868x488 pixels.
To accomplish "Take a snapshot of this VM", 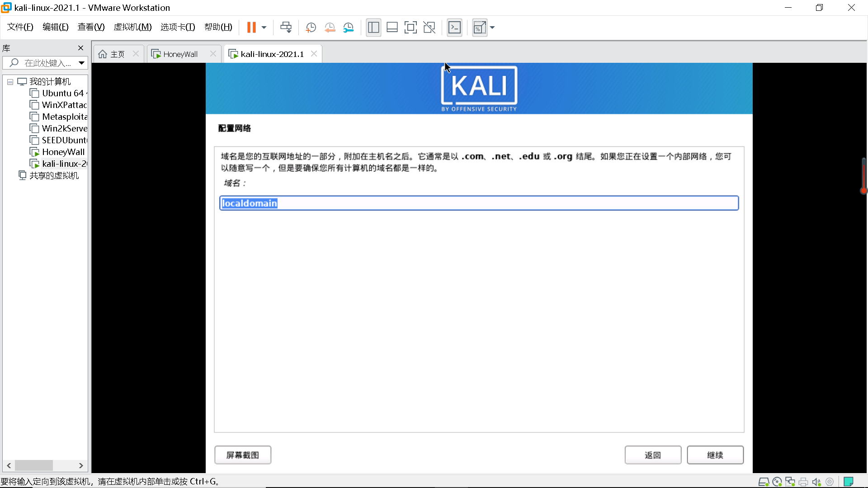I will [x=311, y=28].
